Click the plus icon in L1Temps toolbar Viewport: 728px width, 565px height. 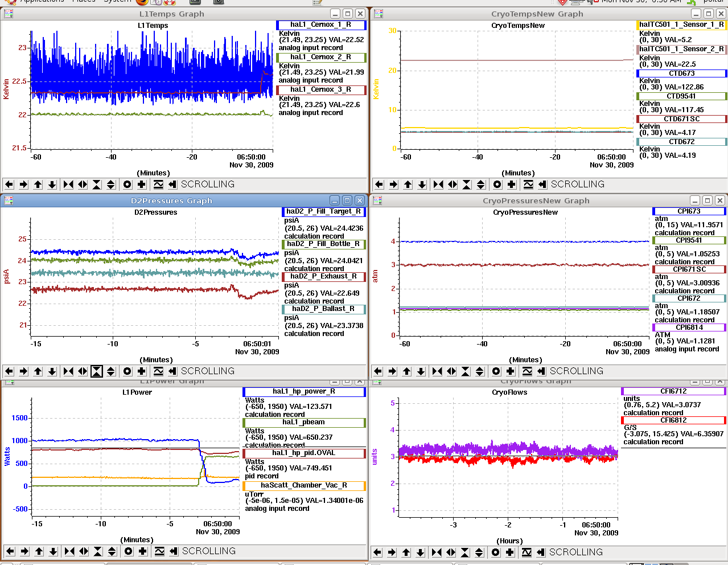(x=142, y=185)
